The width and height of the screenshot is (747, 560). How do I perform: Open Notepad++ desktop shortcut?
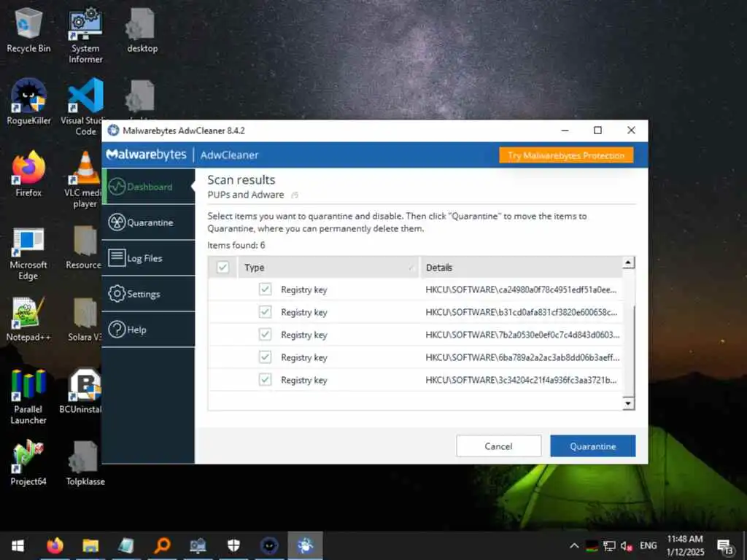coord(28,319)
